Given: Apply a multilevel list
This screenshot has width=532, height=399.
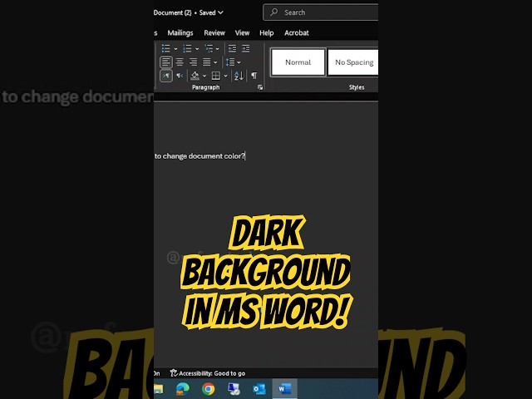Looking at the screenshot, I should pos(209,48).
